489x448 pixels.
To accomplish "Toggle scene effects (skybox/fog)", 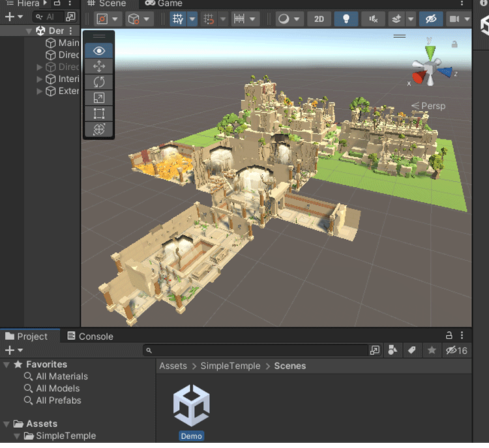I will pyautogui.click(x=396, y=19).
